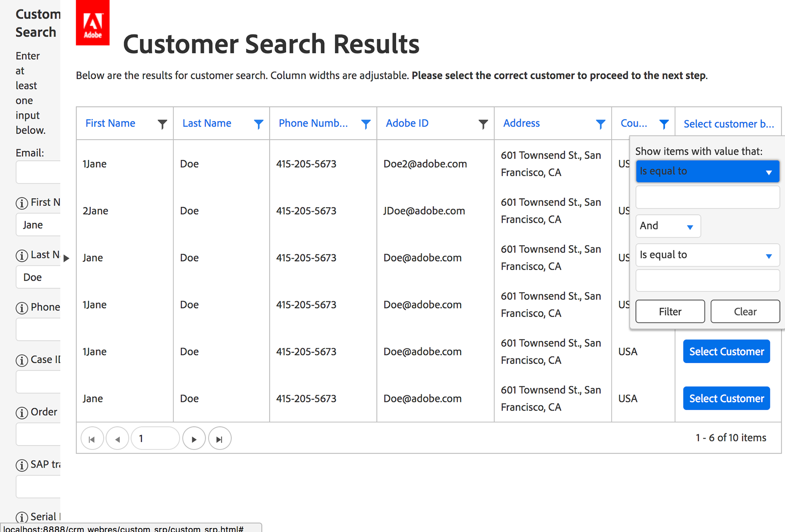Open the First Name column filter icon
Viewport: 785px width, 532px height.
click(x=162, y=124)
